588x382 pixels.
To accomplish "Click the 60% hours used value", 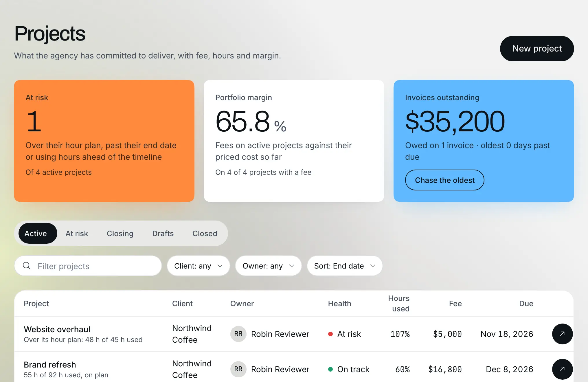I will [403, 369].
